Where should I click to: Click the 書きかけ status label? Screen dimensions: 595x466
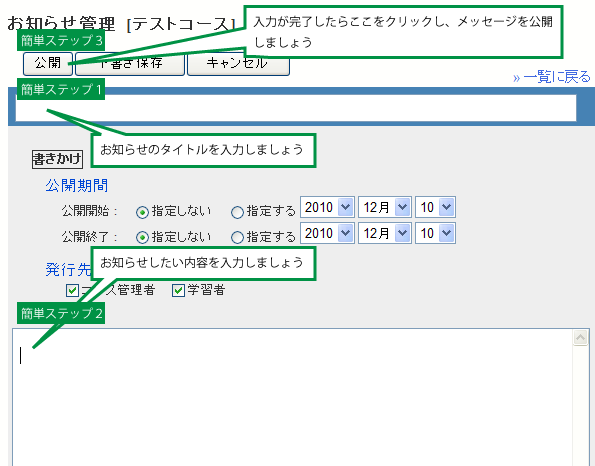point(57,159)
